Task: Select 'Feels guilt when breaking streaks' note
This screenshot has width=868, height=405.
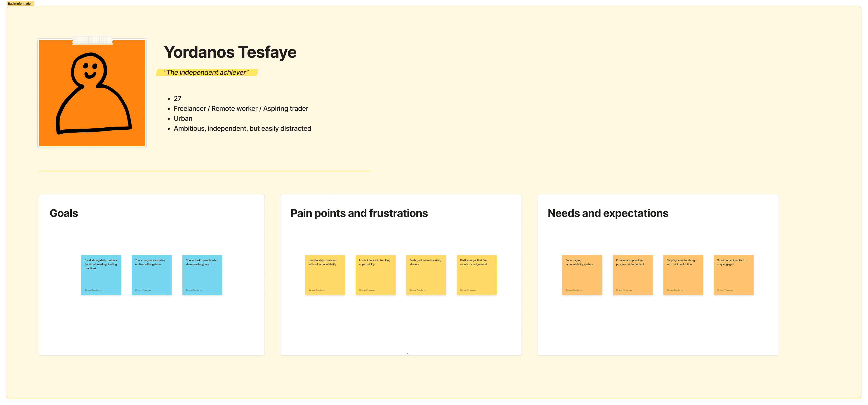Action: (426, 274)
